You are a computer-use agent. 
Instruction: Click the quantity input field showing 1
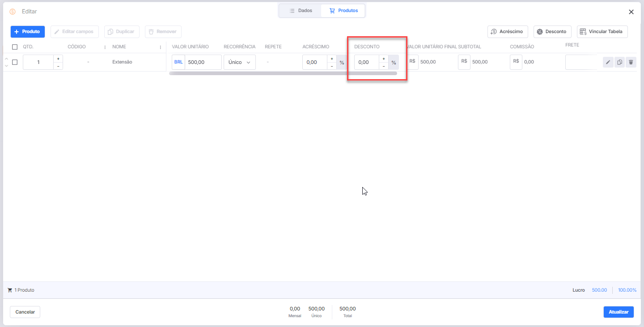pos(38,62)
